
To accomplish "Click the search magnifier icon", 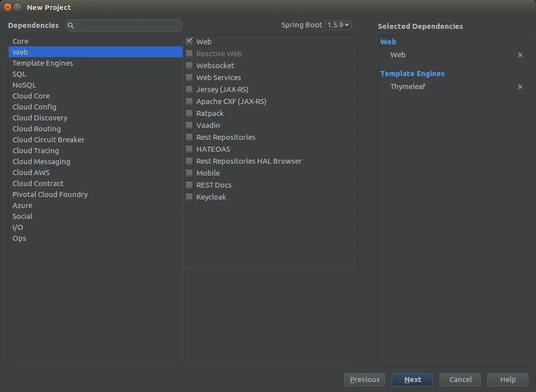I will (71, 25).
